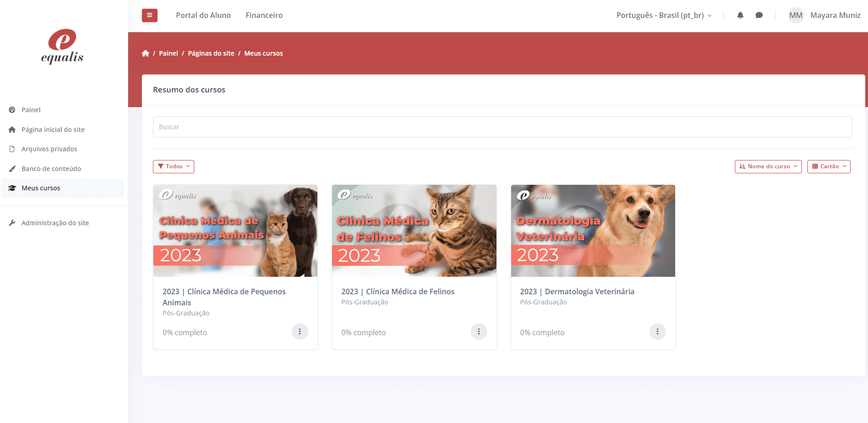
Task: Open the messages chat bubble icon
Action: [x=759, y=15]
